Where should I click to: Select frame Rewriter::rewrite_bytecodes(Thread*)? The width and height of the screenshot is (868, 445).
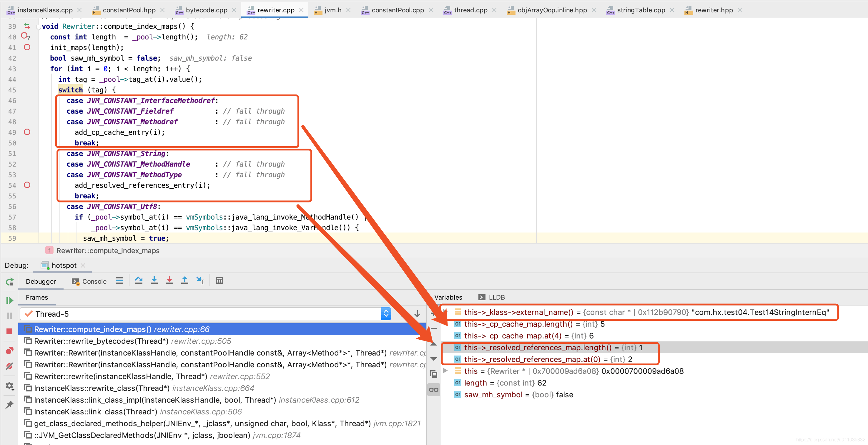coord(222,341)
